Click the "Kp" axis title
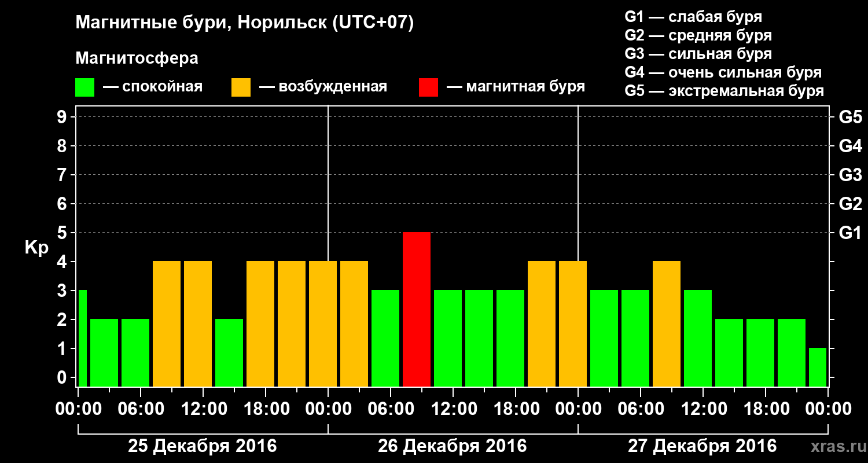 (x=36, y=248)
